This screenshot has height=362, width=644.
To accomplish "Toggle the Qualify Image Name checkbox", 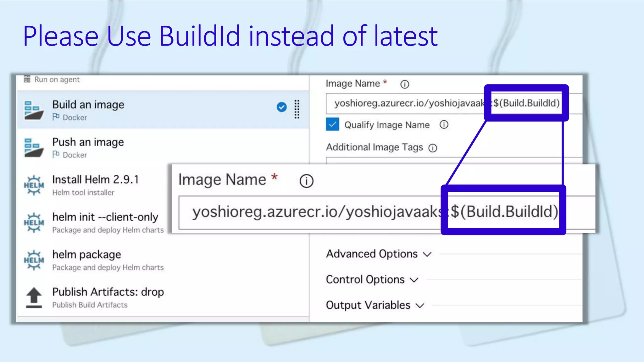I will (x=332, y=124).
